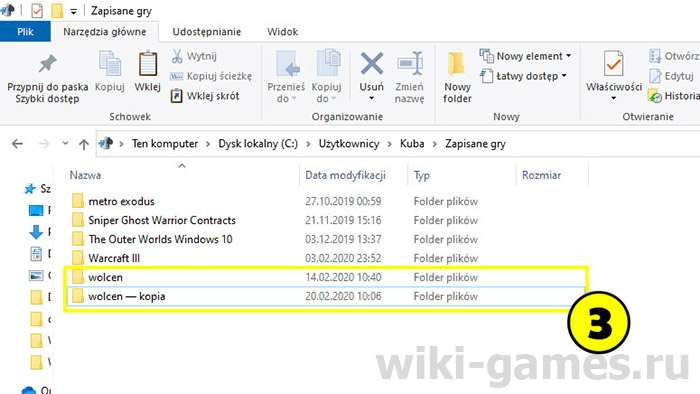This screenshot has height=394, width=700.
Task: Expand chevron after Ten komputer breadcrumb
Action: pyautogui.click(x=208, y=144)
